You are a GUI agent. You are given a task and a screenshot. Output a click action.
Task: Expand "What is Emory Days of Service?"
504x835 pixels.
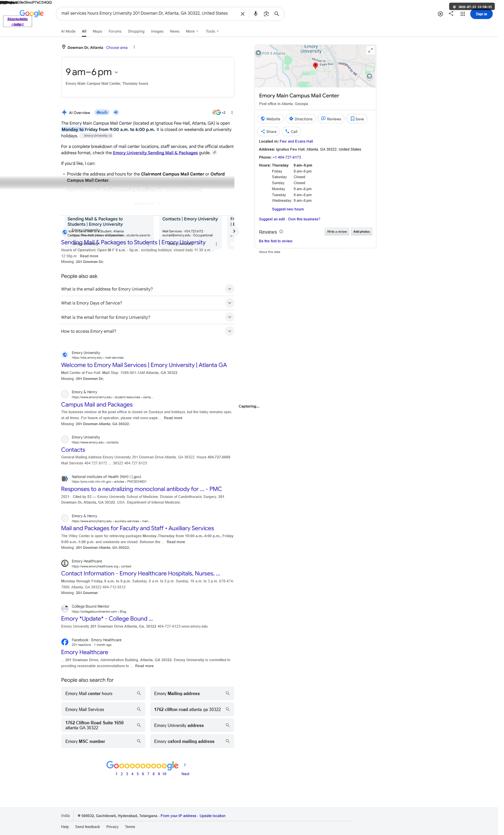(x=148, y=303)
